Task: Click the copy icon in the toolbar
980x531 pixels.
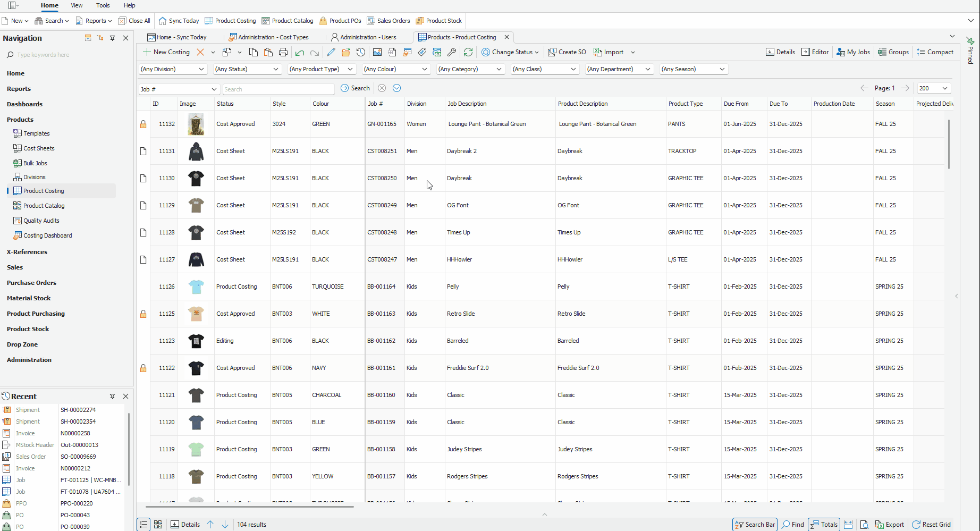Action: pos(254,52)
